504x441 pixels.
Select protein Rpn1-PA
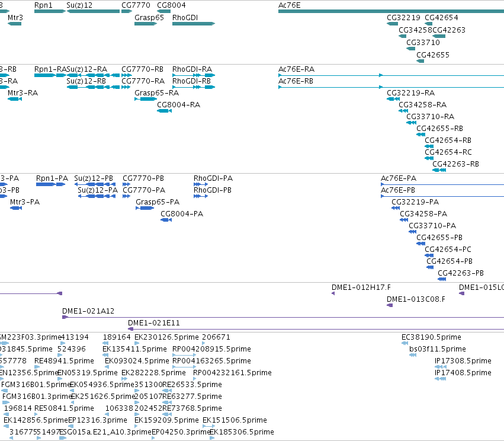point(52,178)
